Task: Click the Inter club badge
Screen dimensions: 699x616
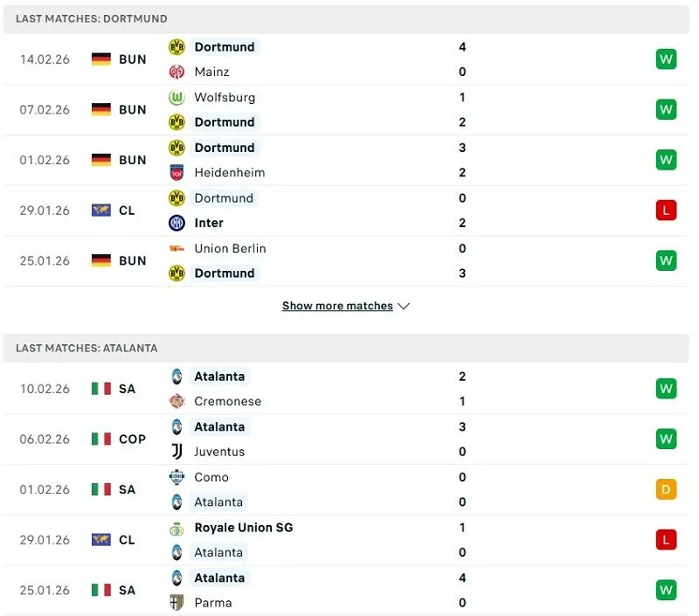Action: pyautogui.click(x=176, y=223)
